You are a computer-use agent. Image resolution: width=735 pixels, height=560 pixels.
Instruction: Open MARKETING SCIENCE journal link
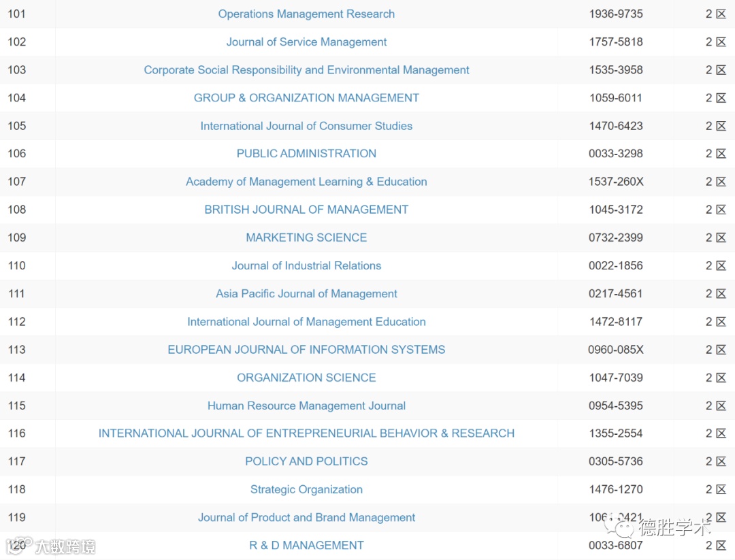(x=306, y=237)
